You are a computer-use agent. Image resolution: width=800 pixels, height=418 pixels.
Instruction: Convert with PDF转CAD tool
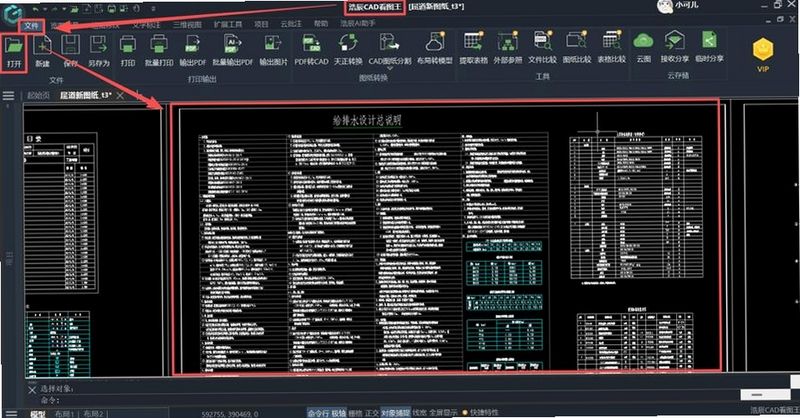[311, 51]
